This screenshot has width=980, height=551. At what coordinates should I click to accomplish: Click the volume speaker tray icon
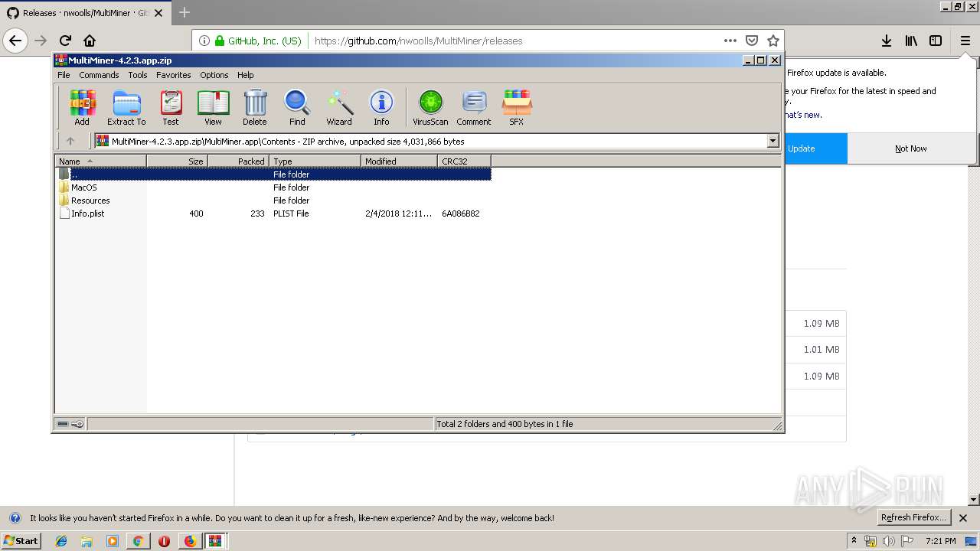(x=889, y=541)
